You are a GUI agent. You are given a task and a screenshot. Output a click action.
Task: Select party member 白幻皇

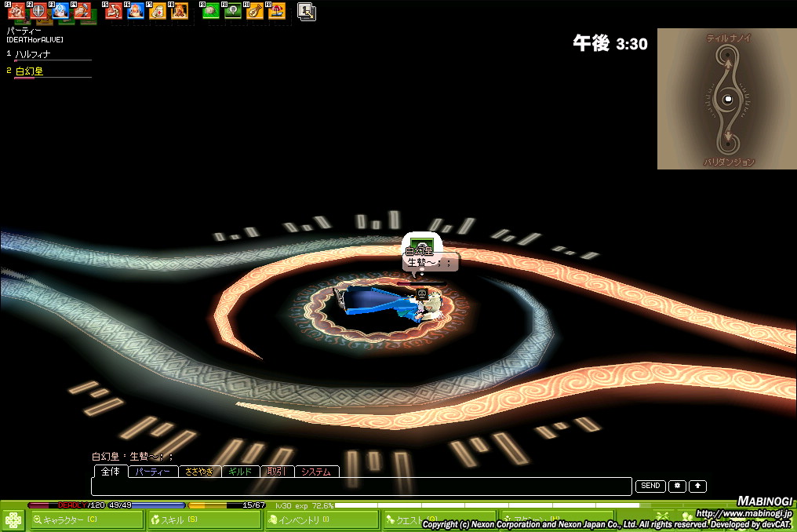coord(30,71)
